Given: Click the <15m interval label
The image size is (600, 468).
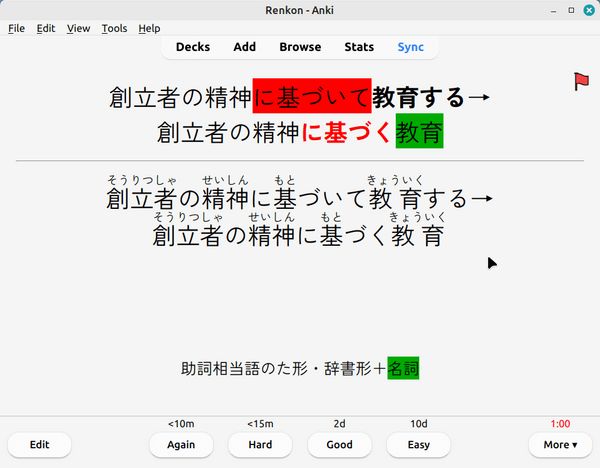Looking at the screenshot, I should click(260, 424).
